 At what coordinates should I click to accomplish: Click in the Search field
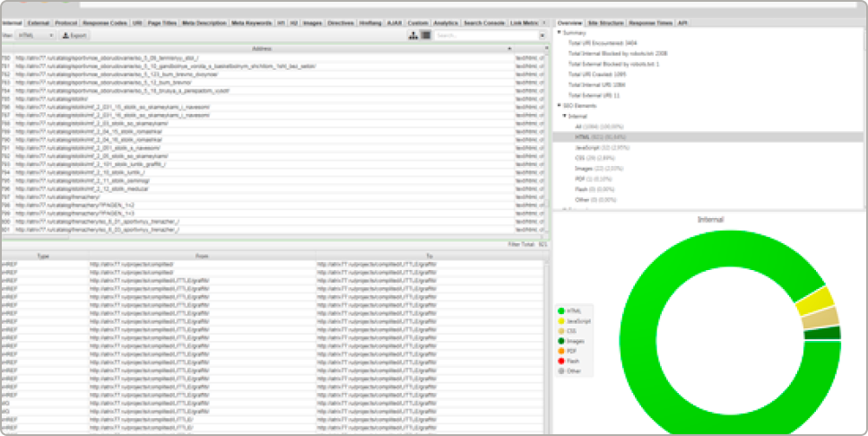(x=484, y=35)
